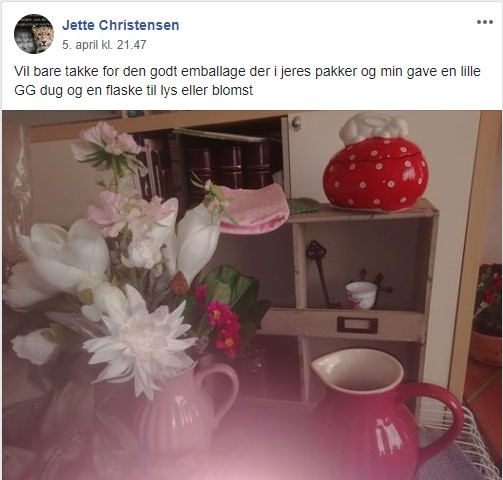Click Jette Christensen's round profile picture

(34, 34)
